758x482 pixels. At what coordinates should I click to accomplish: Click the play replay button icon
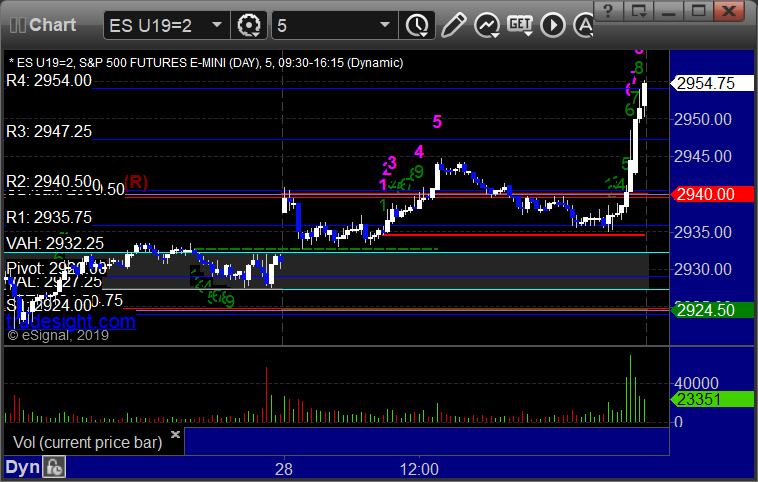click(553, 25)
